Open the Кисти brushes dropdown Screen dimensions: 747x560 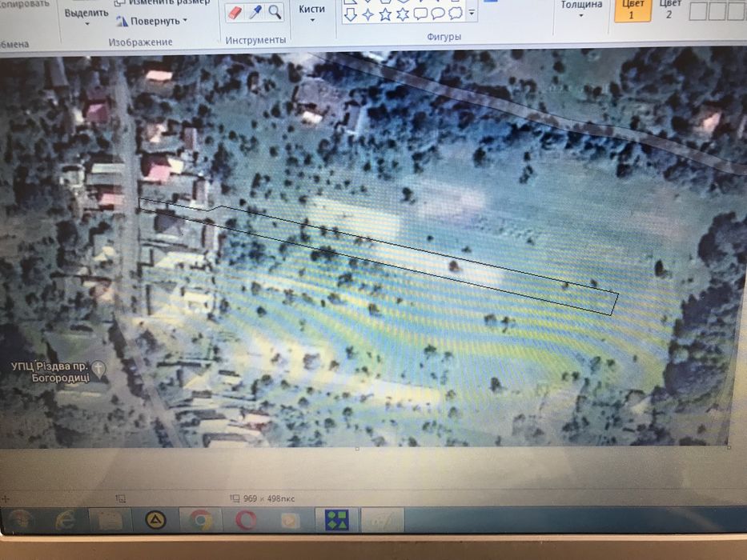(311, 13)
